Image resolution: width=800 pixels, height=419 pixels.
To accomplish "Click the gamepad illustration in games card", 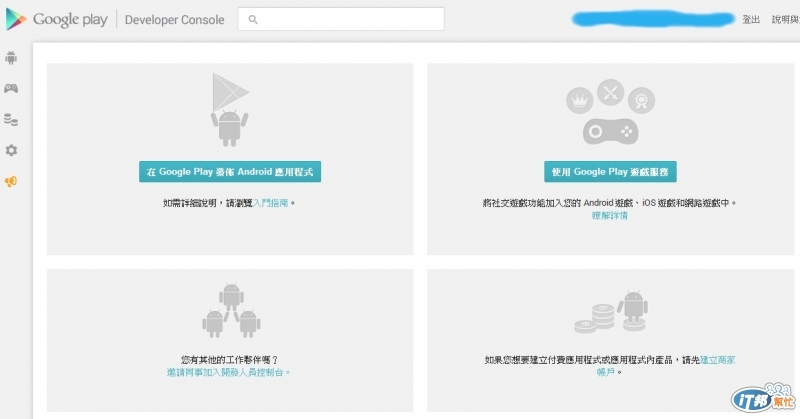I will point(610,132).
